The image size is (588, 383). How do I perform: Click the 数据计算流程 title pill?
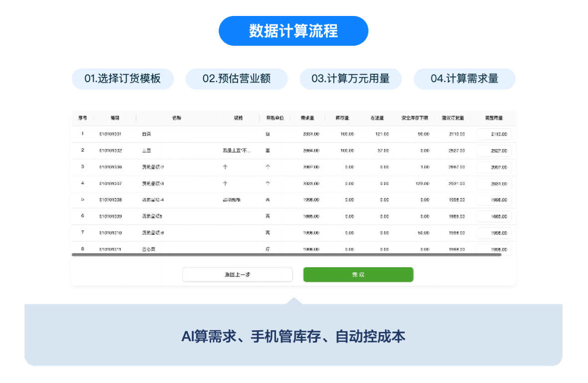[x=294, y=31]
